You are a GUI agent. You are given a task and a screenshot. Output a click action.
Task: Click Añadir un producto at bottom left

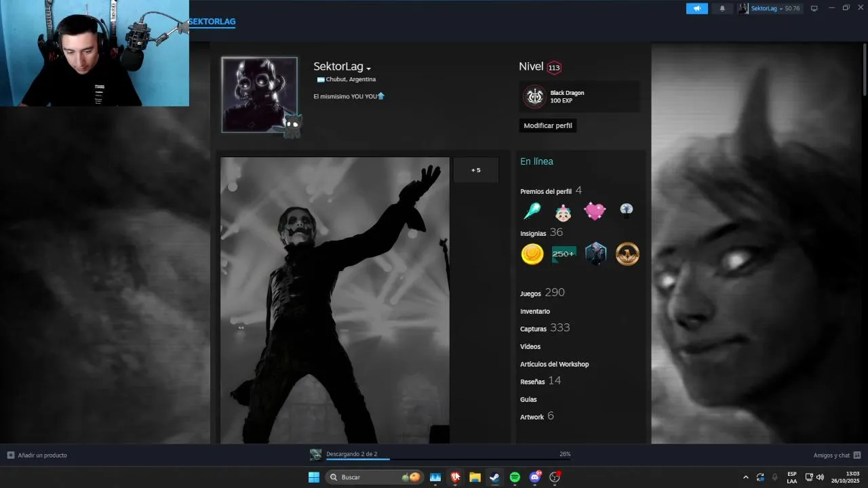coord(37,455)
